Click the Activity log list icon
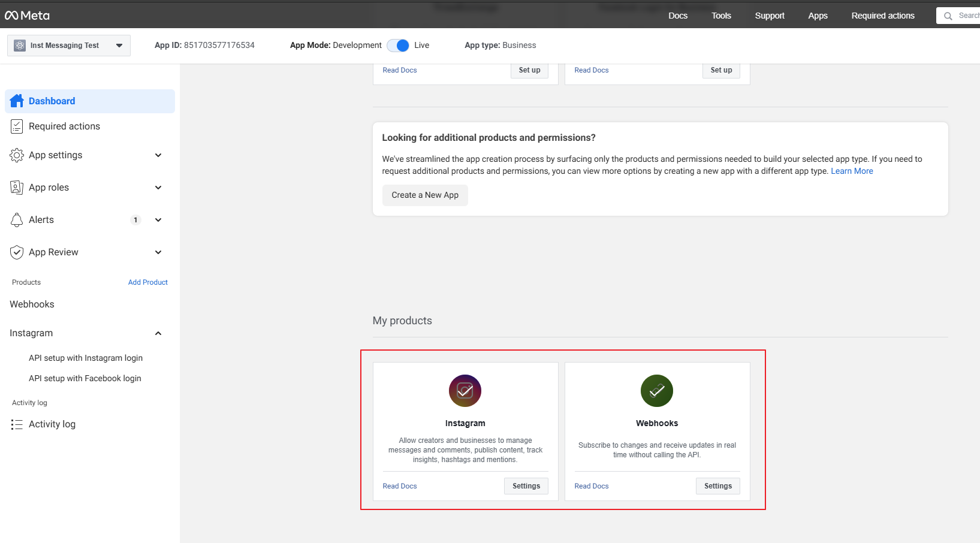The image size is (980, 543). 17,424
